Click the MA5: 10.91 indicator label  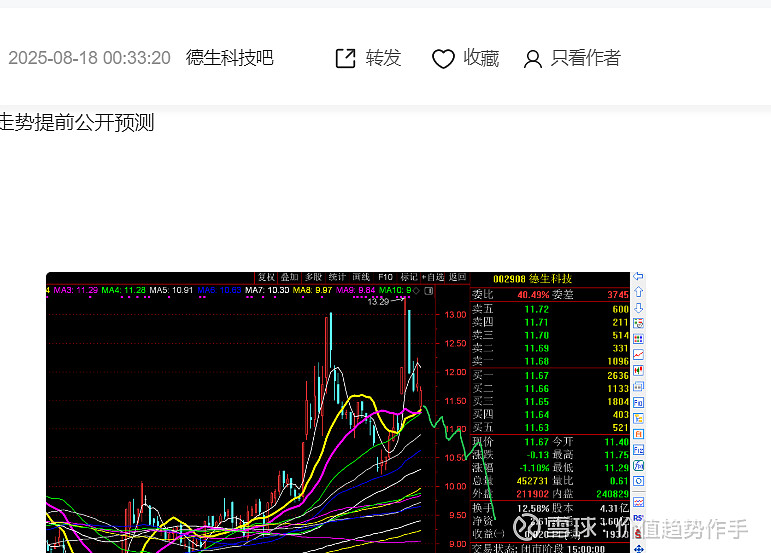tap(171, 291)
